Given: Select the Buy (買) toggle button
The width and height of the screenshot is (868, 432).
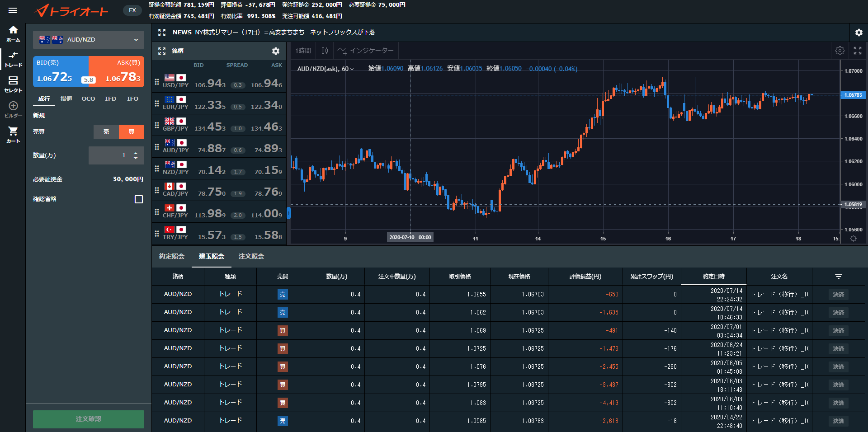Looking at the screenshot, I should (x=132, y=132).
